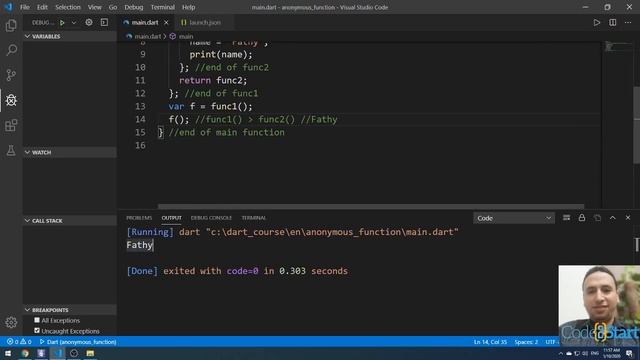Toggle the All Exceptions breakpoint checkbox

(x=37, y=320)
